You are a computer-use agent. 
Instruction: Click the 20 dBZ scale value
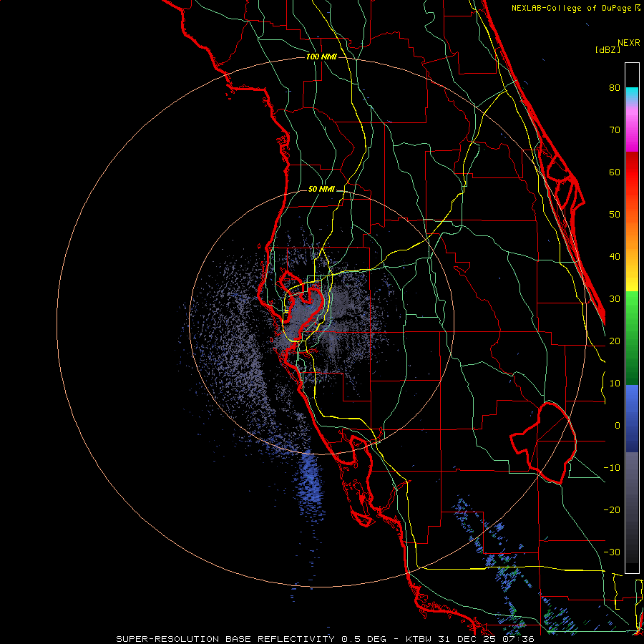(x=615, y=341)
